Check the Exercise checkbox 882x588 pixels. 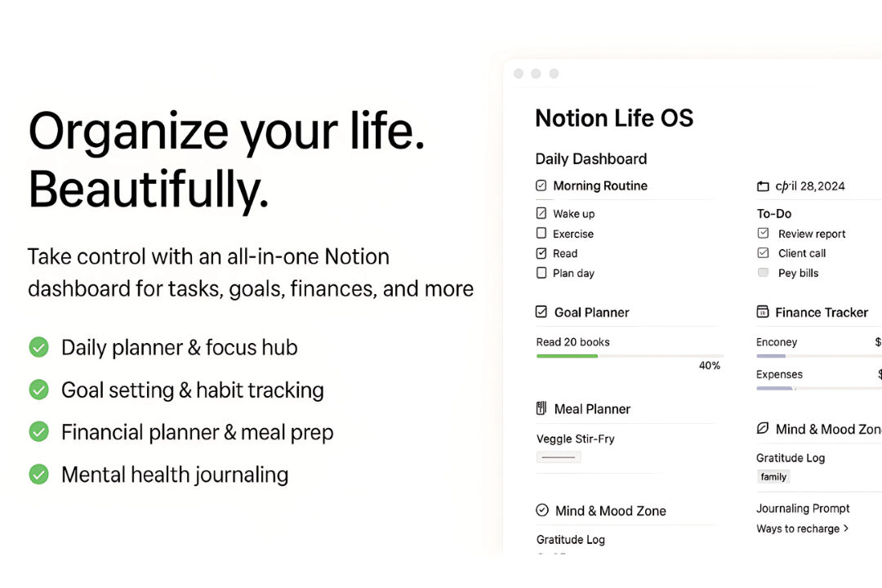541,233
